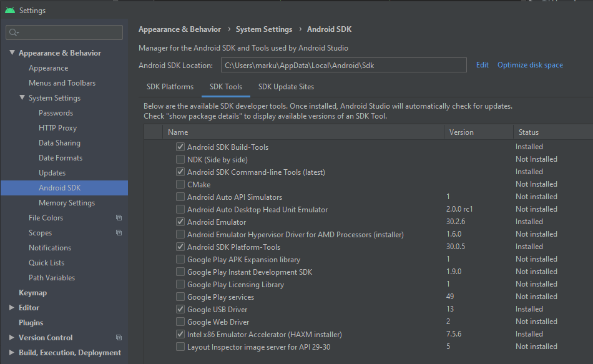Check Android Emulator Hypervisor Driver for AMD
The width and height of the screenshot is (593, 364).
click(180, 234)
